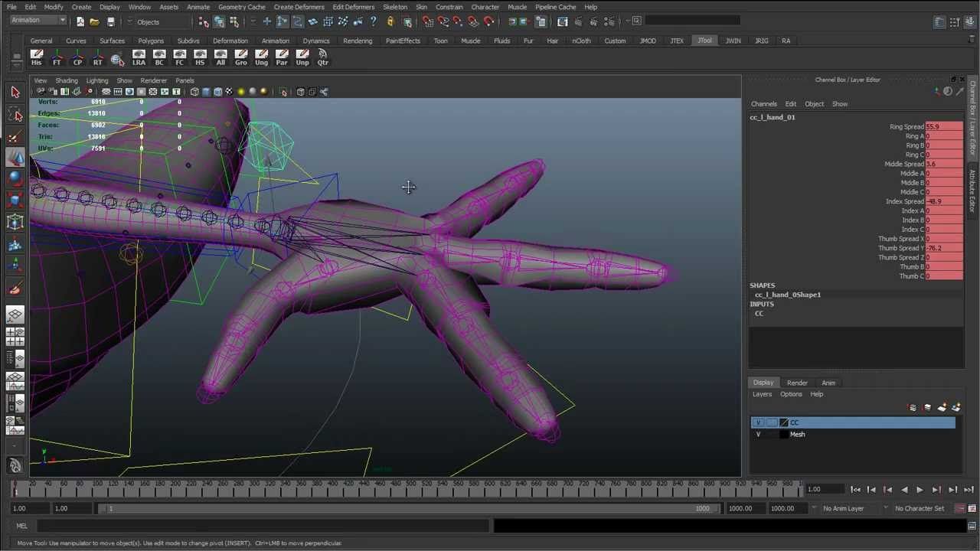Click the yellow light sphere viewport icon
Image resolution: width=980 pixels, height=551 pixels.
pos(241,92)
